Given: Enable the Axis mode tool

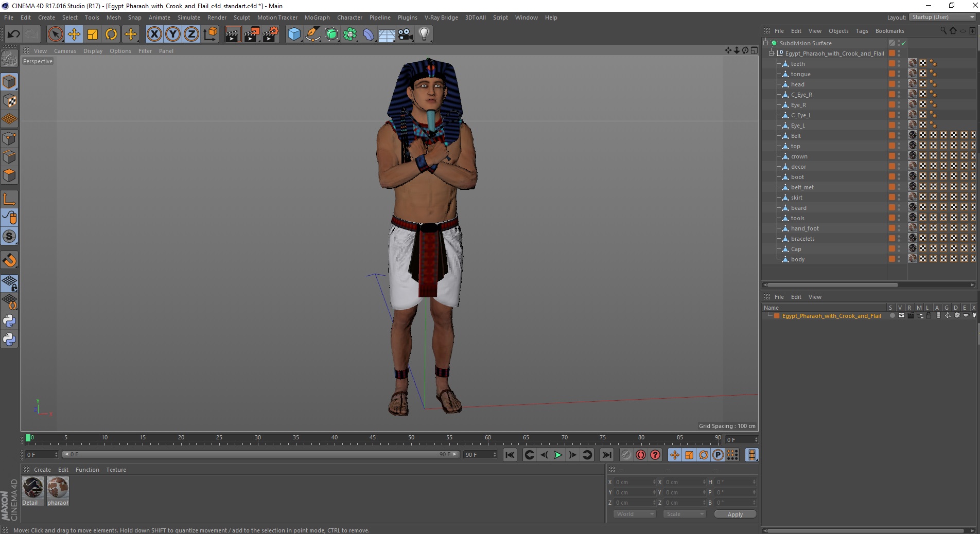Looking at the screenshot, I should (9, 199).
